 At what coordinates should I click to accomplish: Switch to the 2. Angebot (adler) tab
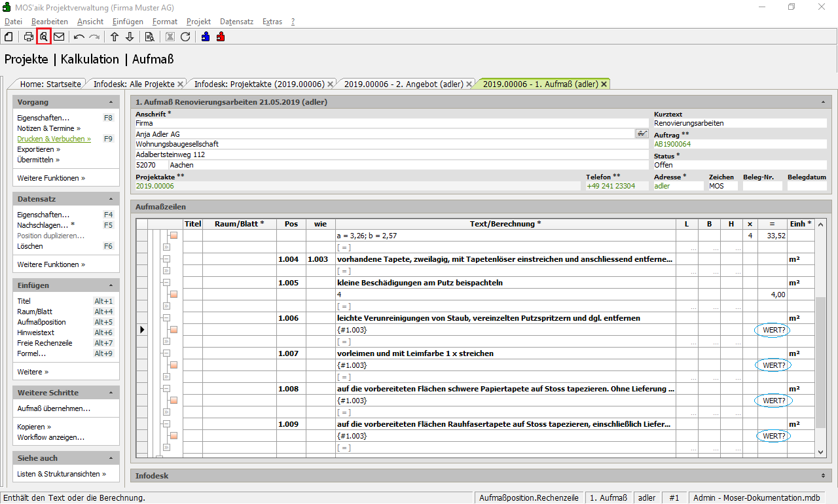click(403, 84)
